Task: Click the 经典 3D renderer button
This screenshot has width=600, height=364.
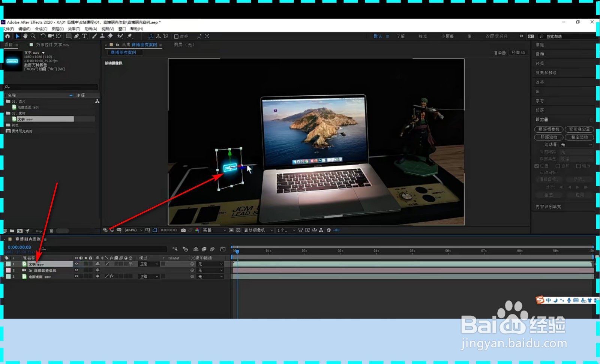Action: 518,52
